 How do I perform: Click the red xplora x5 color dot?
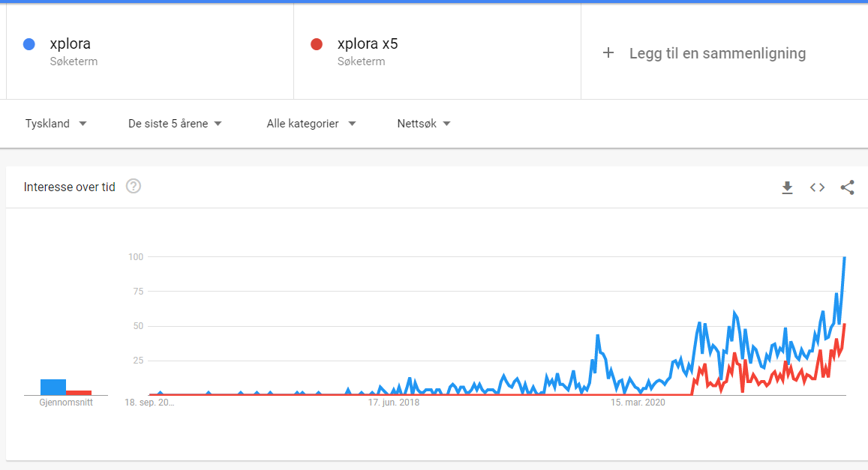pos(317,44)
